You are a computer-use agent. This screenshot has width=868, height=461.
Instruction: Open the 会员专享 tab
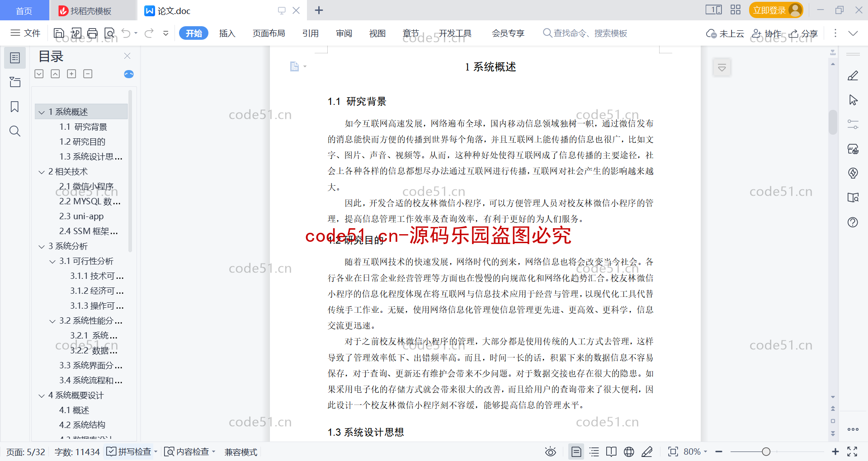tap(508, 33)
